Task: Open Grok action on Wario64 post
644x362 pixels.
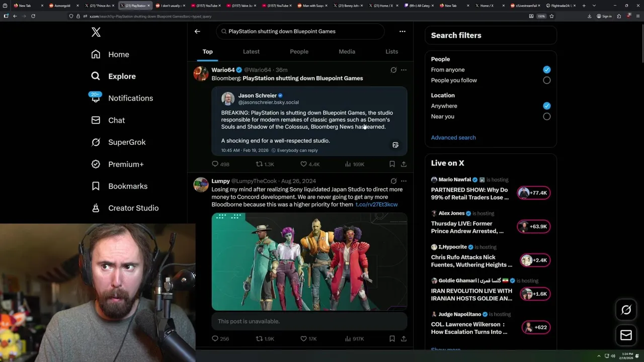Action: [393, 70]
